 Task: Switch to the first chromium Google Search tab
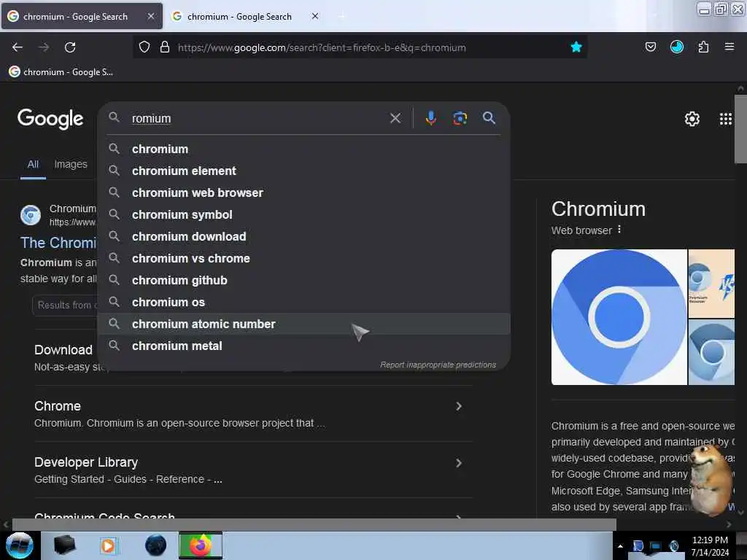point(82,16)
